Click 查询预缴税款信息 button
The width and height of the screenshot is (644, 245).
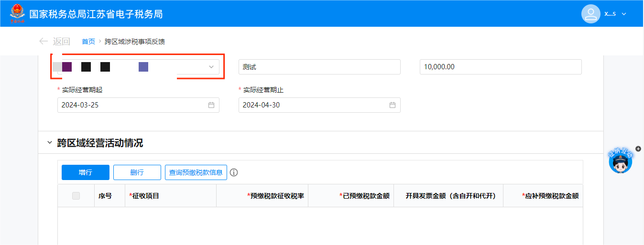(196, 172)
